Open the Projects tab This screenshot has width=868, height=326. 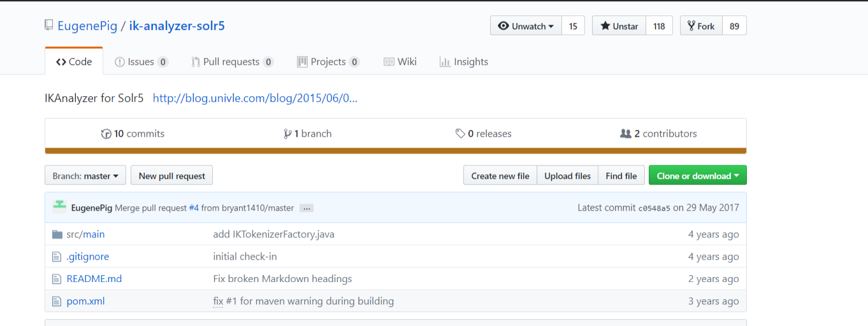pos(328,62)
